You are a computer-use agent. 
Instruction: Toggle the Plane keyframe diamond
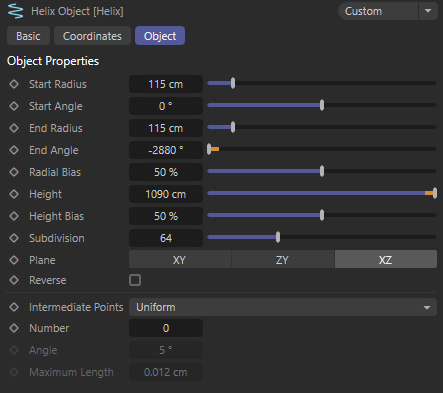click(14, 260)
